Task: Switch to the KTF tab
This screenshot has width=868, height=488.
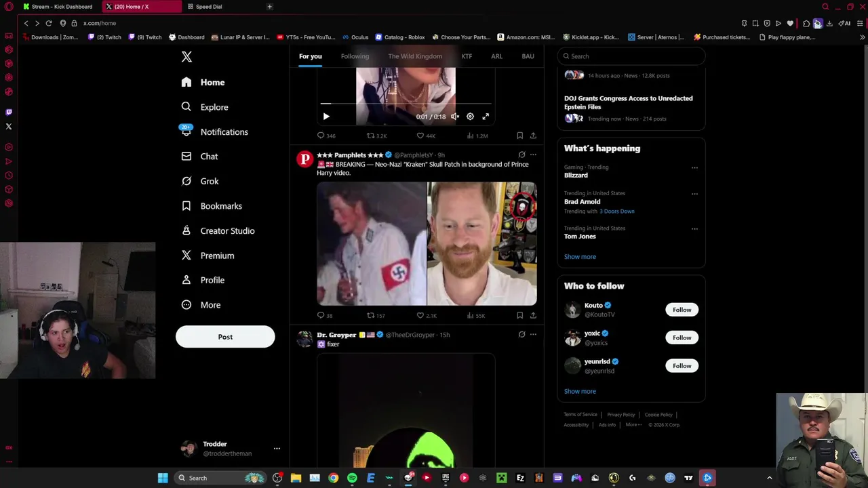Action: (467, 56)
